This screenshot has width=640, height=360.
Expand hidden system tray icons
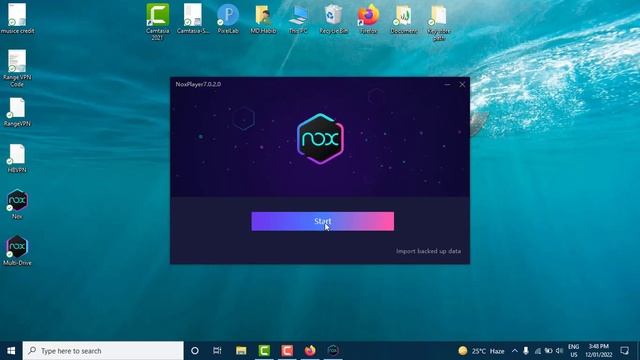(x=515, y=351)
